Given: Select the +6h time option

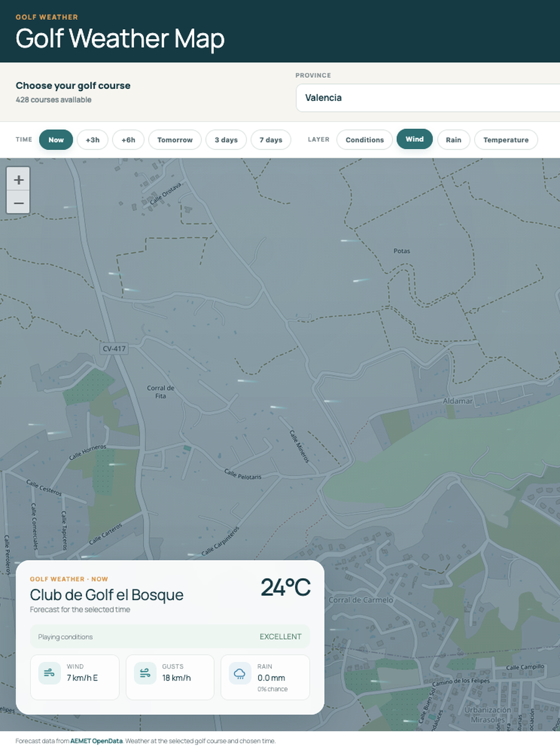Looking at the screenshot, I should point(128,139).
